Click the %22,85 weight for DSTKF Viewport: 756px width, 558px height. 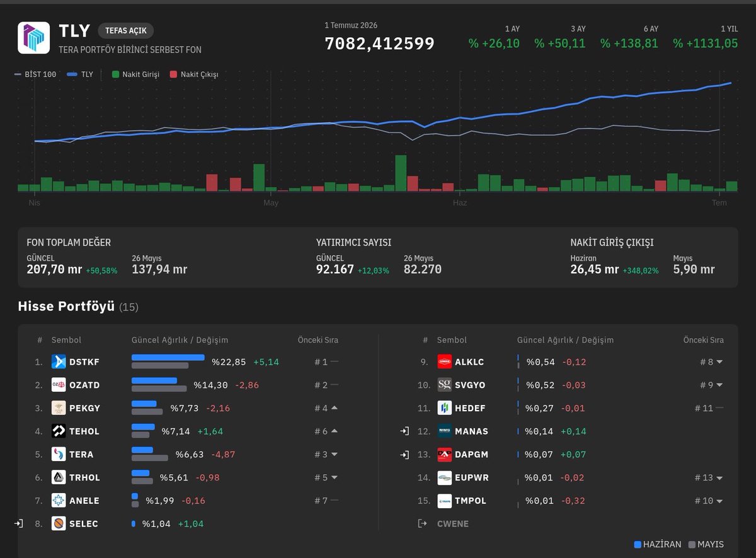(229, 362)
